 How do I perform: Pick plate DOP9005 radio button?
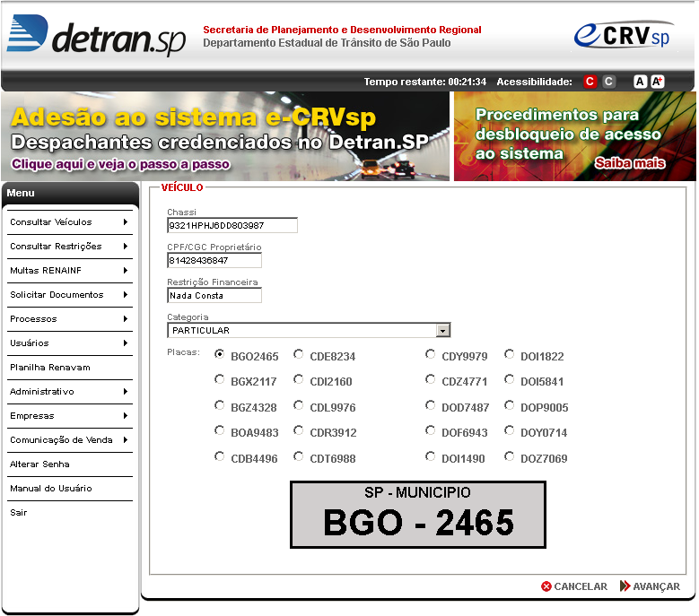coord(509,405)
